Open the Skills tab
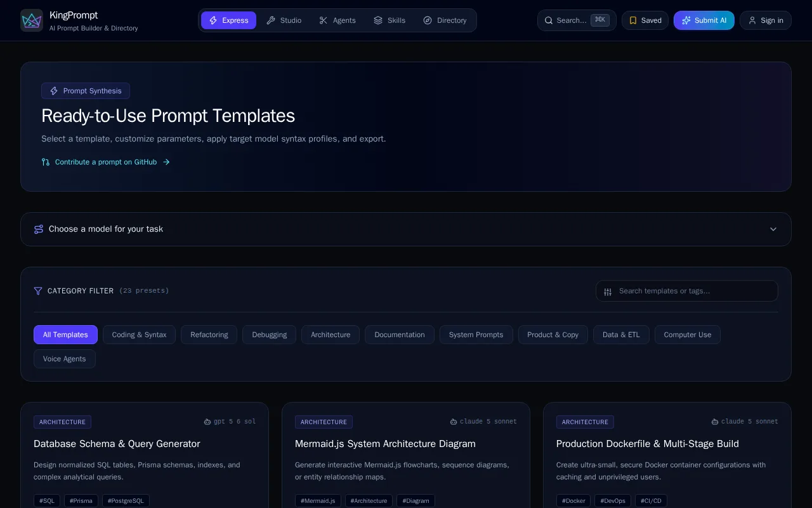The height and width of the screenshot is (508, 812). pos(390,20)
